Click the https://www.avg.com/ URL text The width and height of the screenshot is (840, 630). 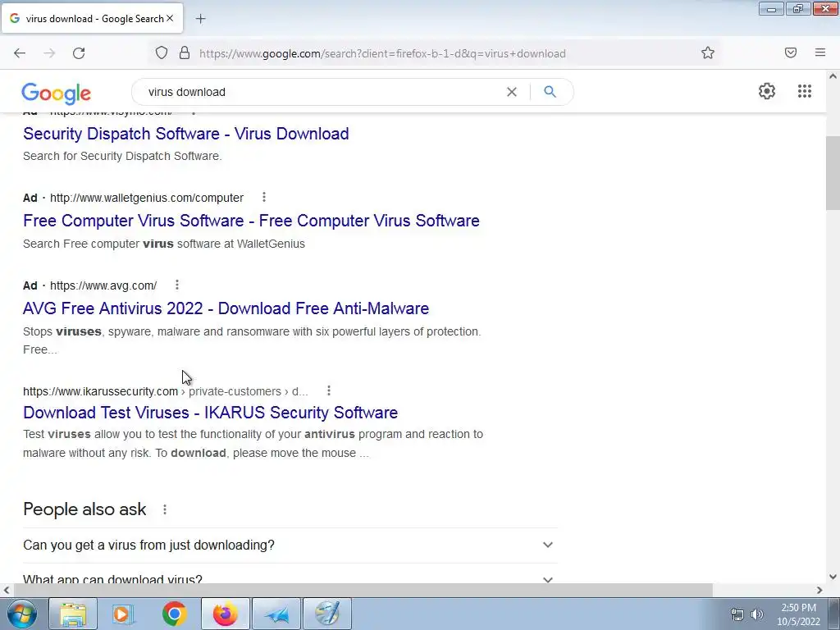103,285
